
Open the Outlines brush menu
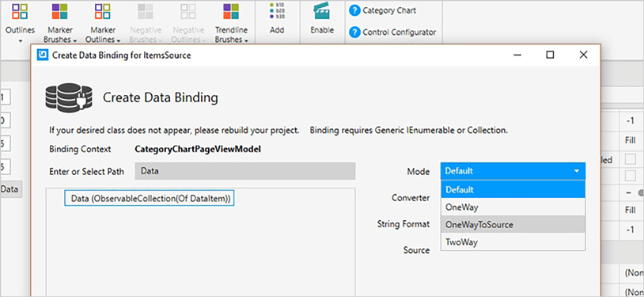click(x=20, y=23)
